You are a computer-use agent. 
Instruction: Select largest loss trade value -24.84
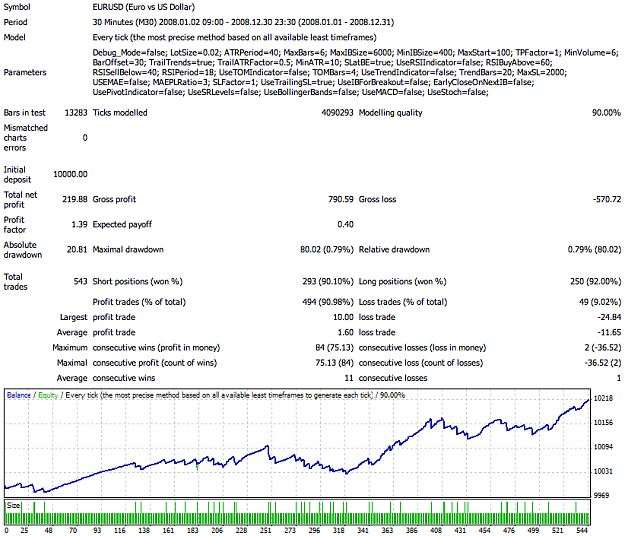click(x=609, y=317)
